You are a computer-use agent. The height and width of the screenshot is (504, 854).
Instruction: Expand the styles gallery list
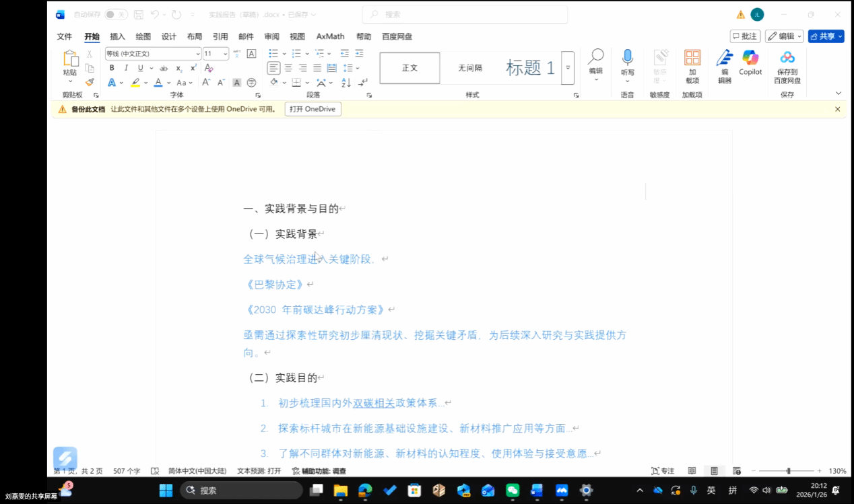[568, 68]
